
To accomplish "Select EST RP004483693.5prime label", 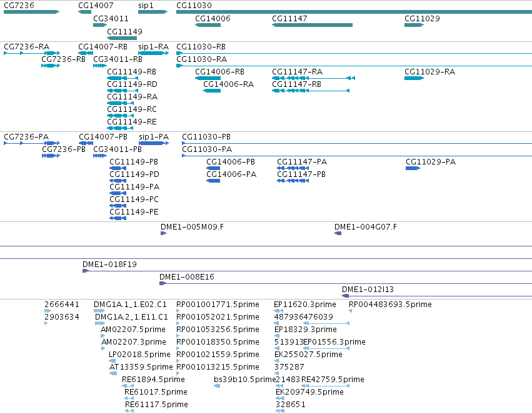I will pyautogui.click(x=390, y=305).
